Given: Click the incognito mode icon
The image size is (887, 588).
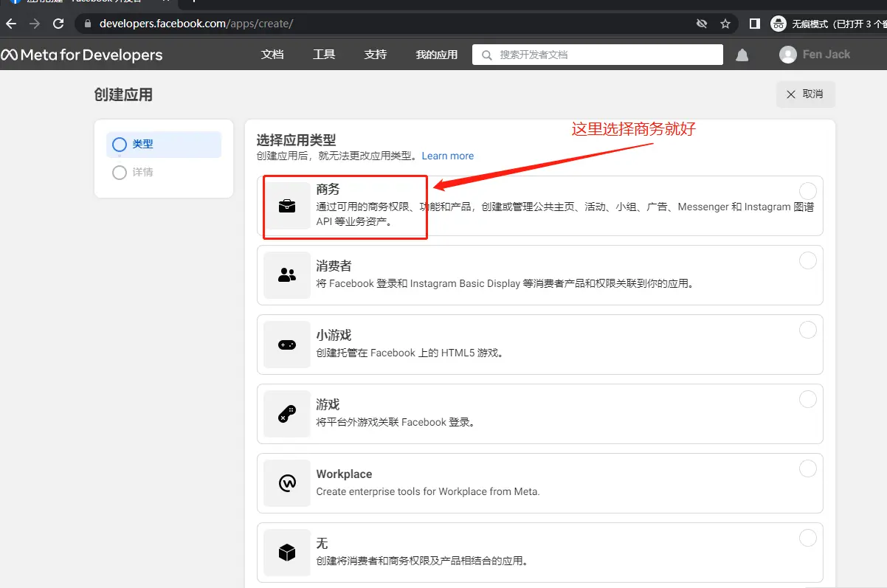Looking at the screenshot, I should click(x=779, y=24).
